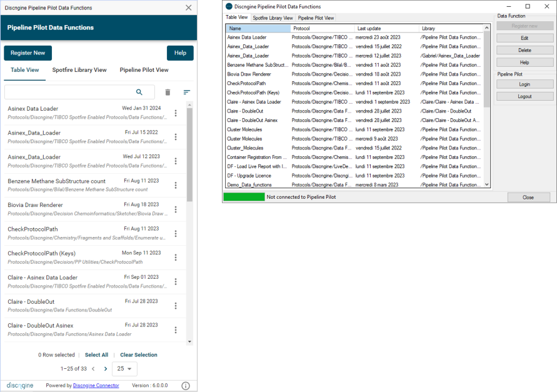Select the /Gabriel/Asinex_Data_Loader library cell

click(450, 56)
